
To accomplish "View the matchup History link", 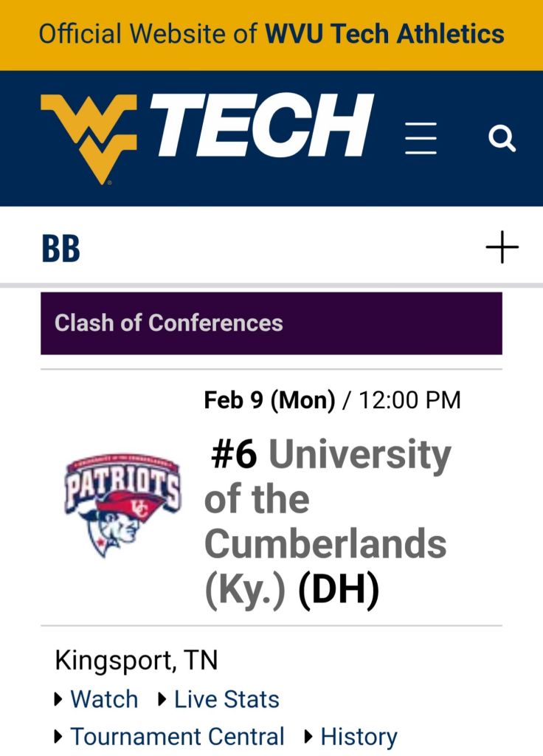I will coord(359,737).
